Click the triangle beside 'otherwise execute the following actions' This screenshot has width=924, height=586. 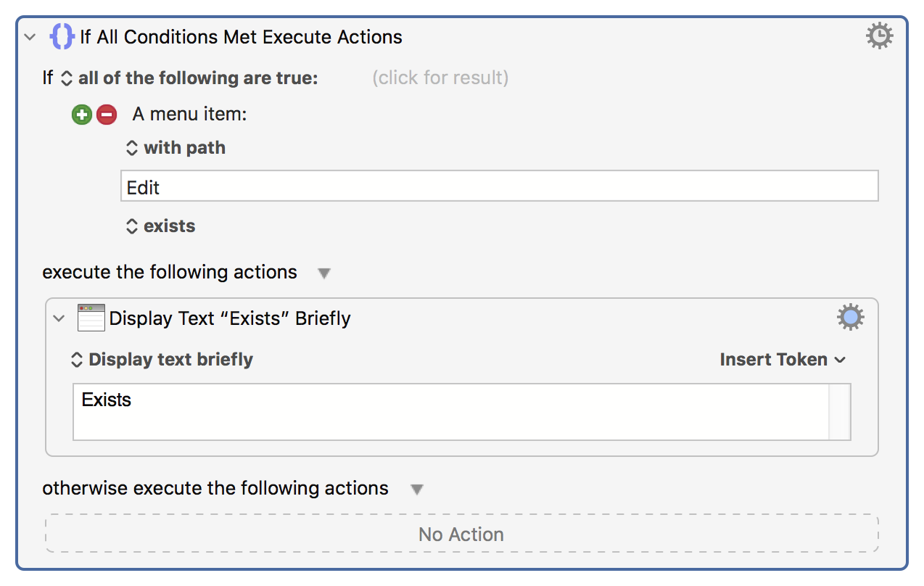coord(416,490)
